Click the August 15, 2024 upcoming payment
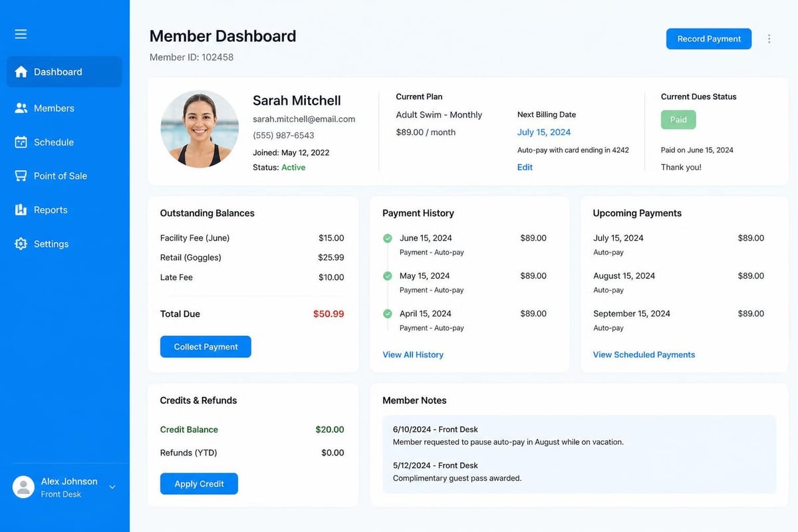This screenshot has width=798, height=532. [x=678, y=283]
